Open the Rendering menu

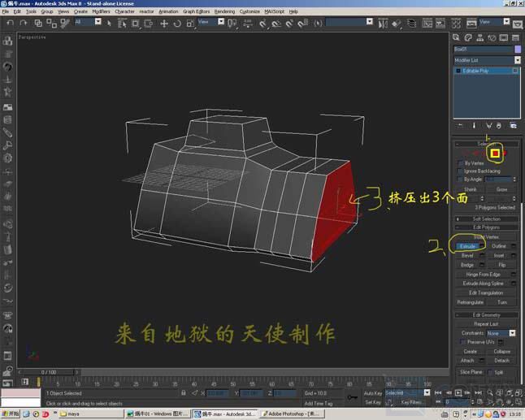(224, 11)
